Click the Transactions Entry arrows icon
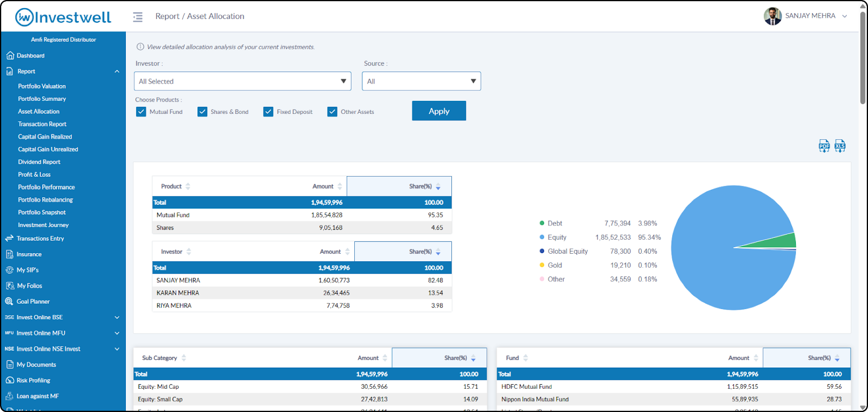 9,238
